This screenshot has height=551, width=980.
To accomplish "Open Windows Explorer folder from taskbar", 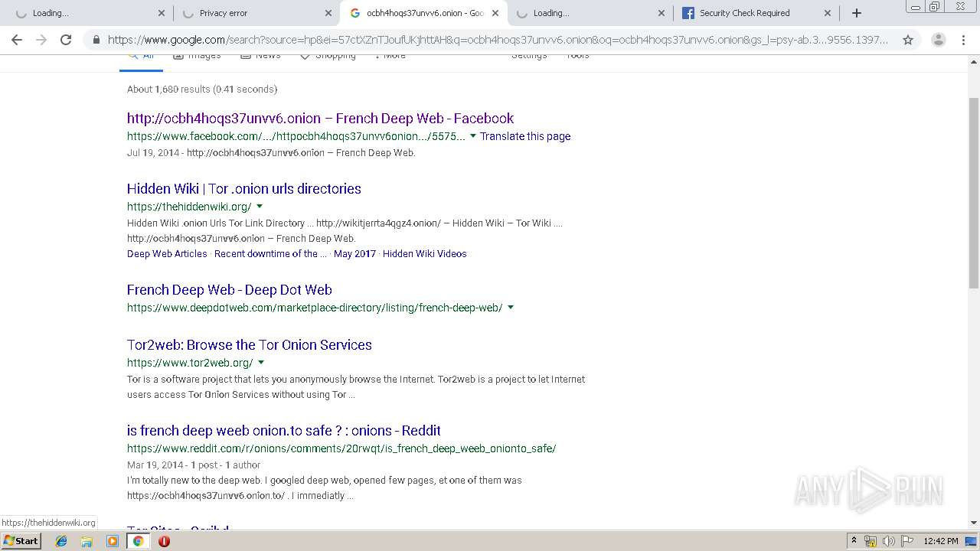I will (87, 541).
